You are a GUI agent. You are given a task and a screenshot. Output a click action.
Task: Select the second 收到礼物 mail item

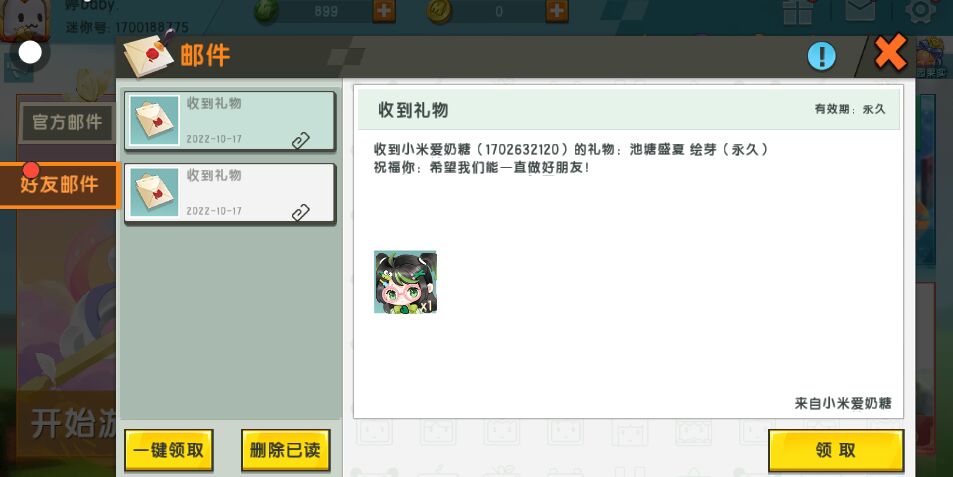pos(230,193)
